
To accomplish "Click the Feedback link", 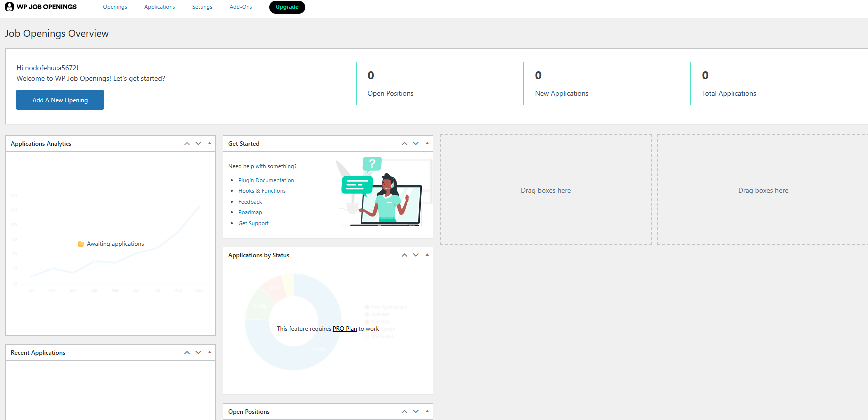I will point(250,202).
